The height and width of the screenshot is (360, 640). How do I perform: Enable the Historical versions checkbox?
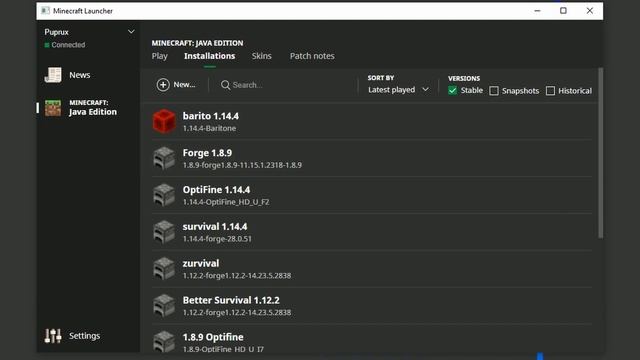pyautogui.click(x=550, y=91)
